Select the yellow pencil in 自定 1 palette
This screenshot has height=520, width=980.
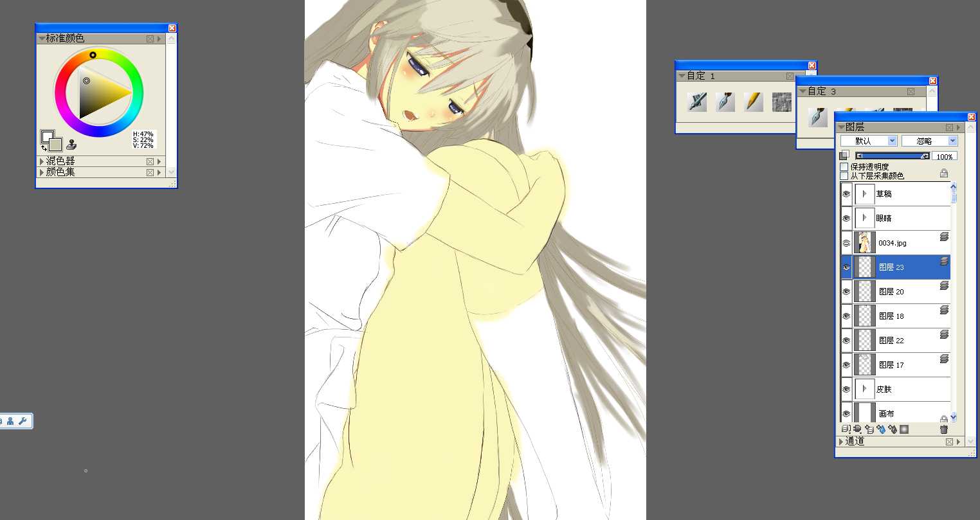click(x=754, y=102)
